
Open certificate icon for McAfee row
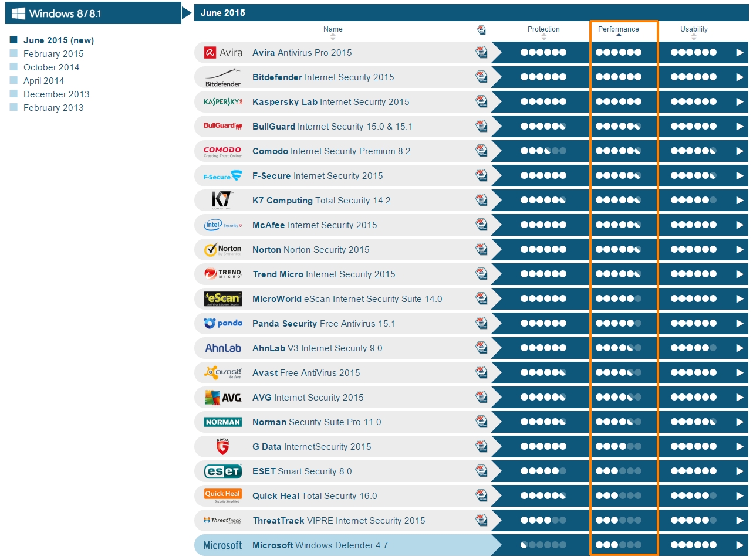tap(481, 225)
